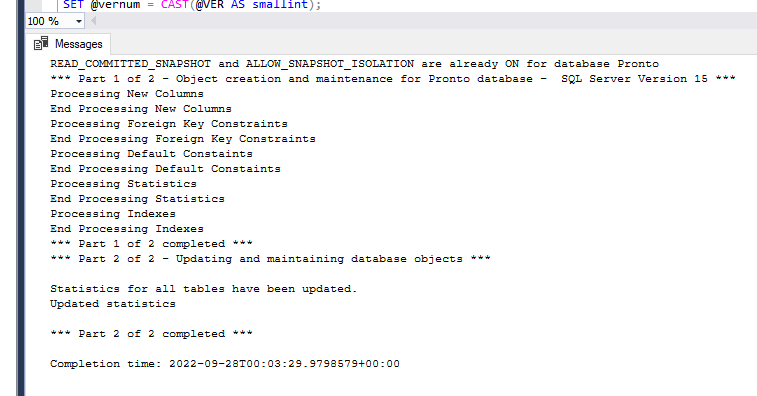Click the 'Processing Default Constaints' message
Image resolution: width=757 pixels, height=396 pixels.
tap(151, 154)
